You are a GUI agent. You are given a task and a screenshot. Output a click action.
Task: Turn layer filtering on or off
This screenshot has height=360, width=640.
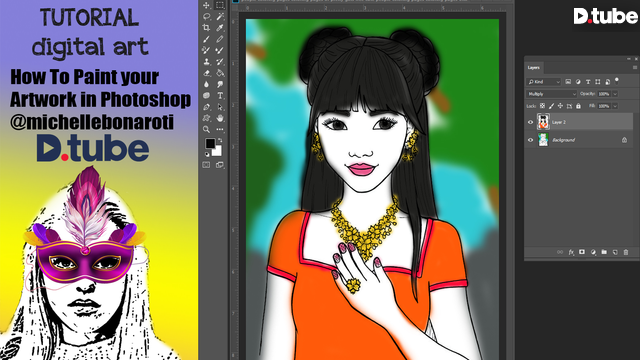point(617,80)
